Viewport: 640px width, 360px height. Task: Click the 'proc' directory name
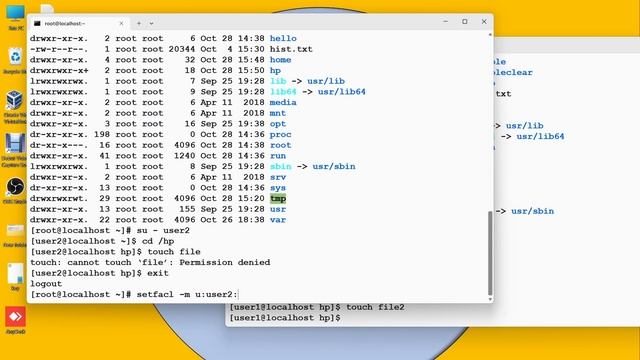280,134
